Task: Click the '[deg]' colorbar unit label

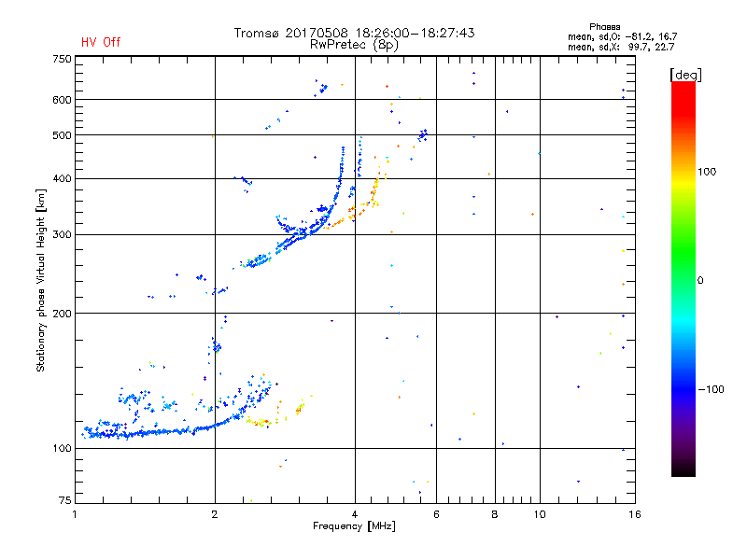Action: 685,75
